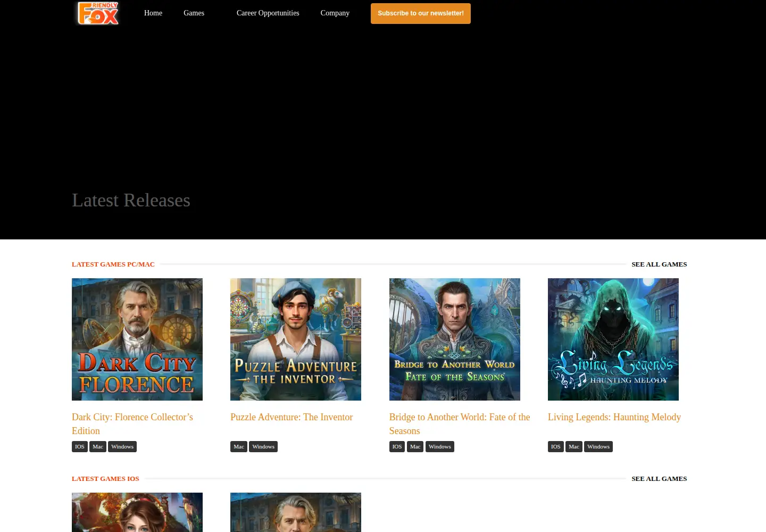Select Mac tag under Dark City Florence
Image resolution: width=766 pixels, height=532 pixels.
pos(98,446)
